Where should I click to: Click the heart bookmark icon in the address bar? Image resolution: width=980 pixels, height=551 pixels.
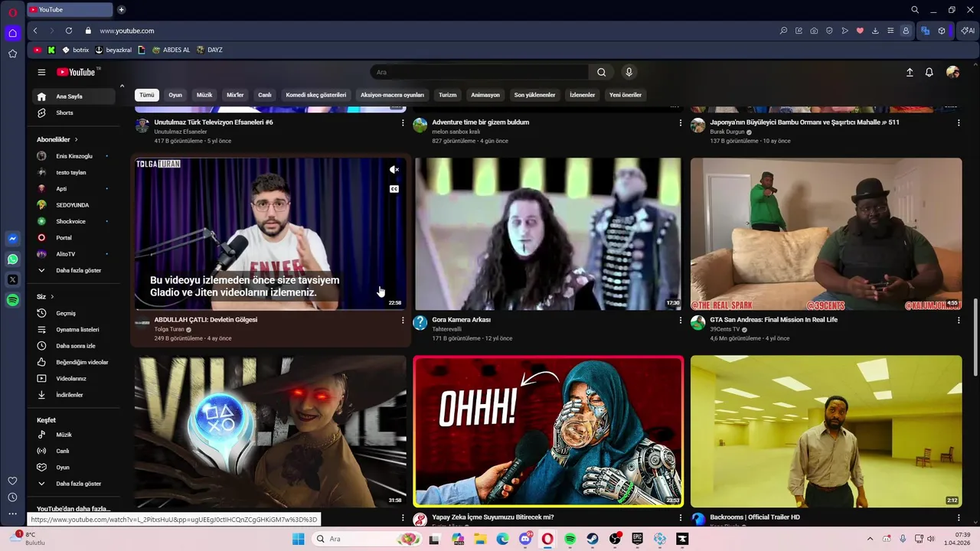tap(860, 31)
